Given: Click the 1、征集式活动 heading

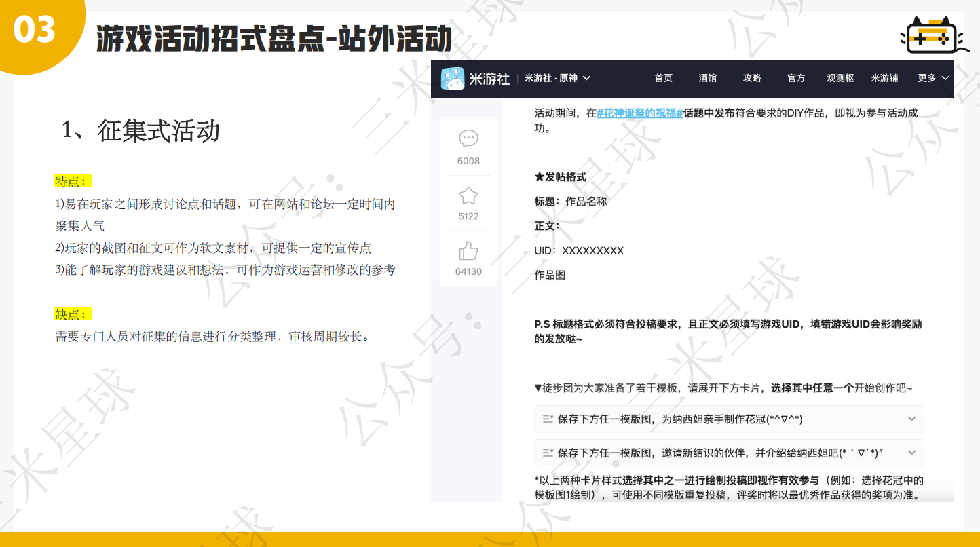Looking at the screenshot, I should click(x=141, y=131).
